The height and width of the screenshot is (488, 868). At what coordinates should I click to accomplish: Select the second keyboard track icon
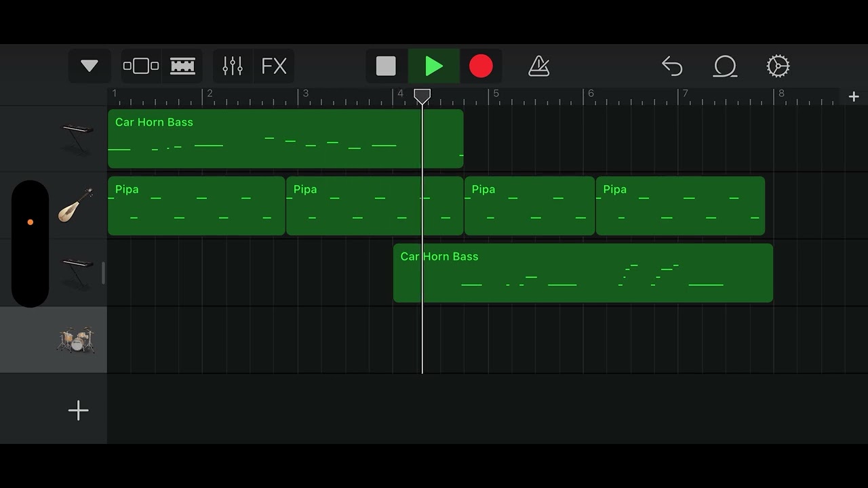point(77,272)
